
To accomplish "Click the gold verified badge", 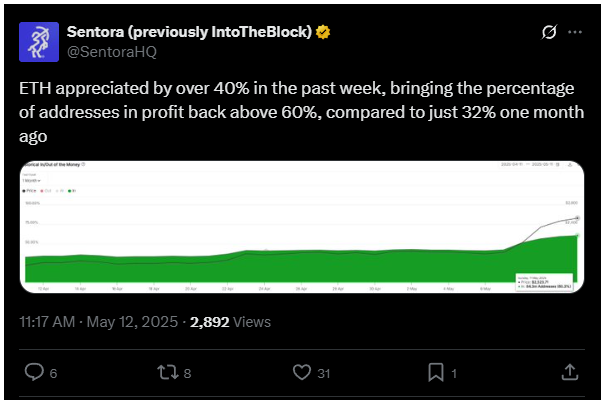I will 323,32.
